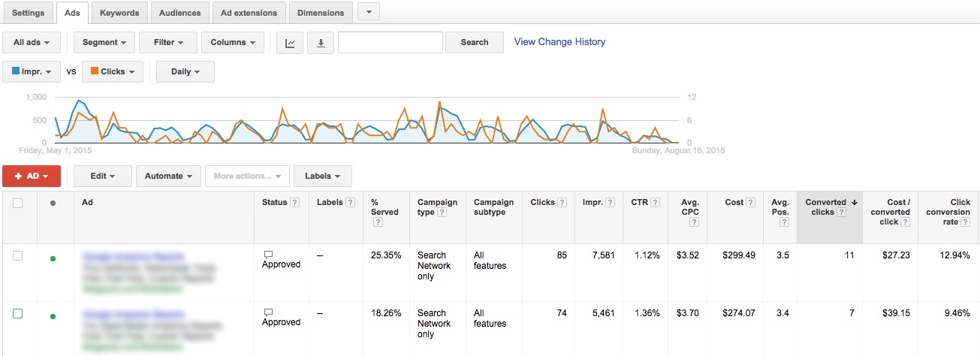Tick the select-all checkbox in table header

point(18,203)
